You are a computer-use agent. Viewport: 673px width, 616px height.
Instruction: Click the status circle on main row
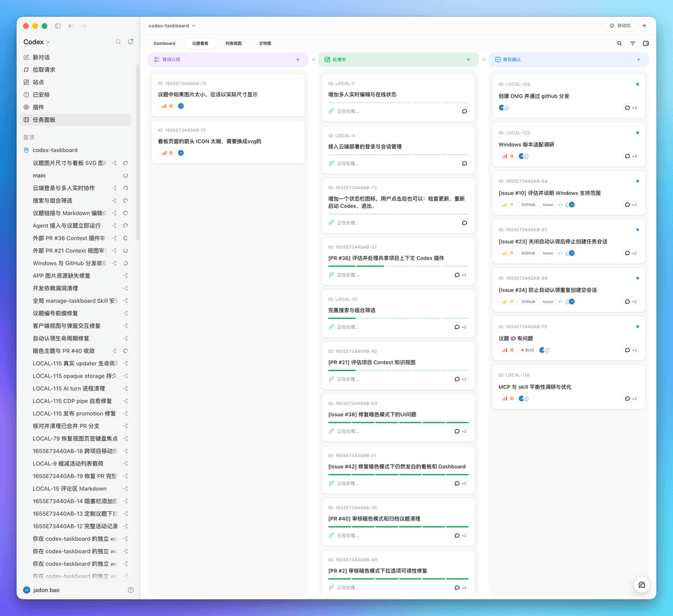[x=125, y=176]
